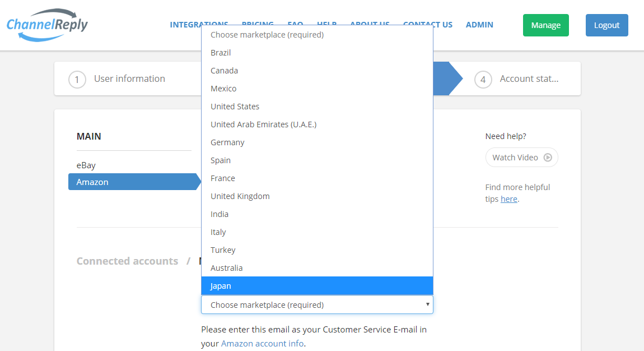Open the ADMIN navigation link
The height and width of the screenshot is (351, 644).
click(x=479, y=25)
